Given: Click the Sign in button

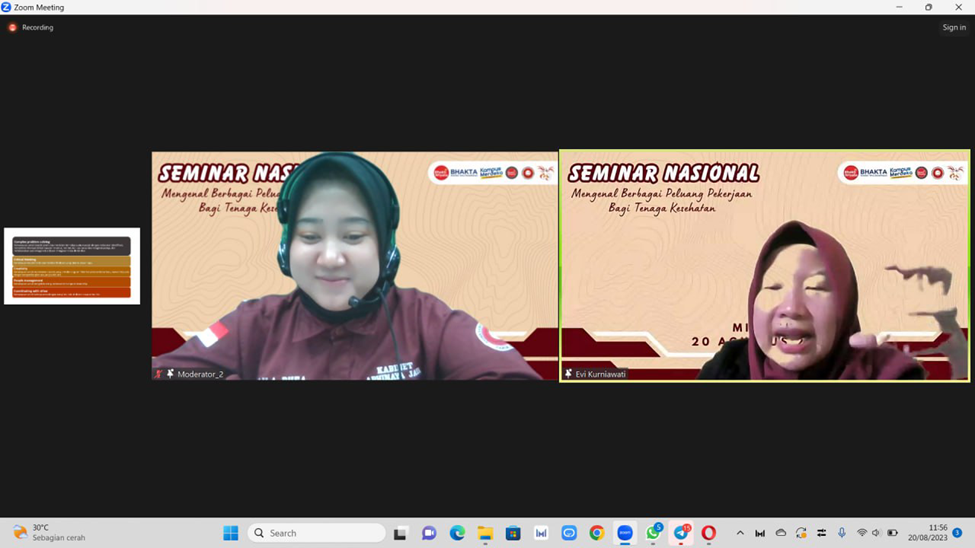Looking at the screenshot, I should coord(953,28).
